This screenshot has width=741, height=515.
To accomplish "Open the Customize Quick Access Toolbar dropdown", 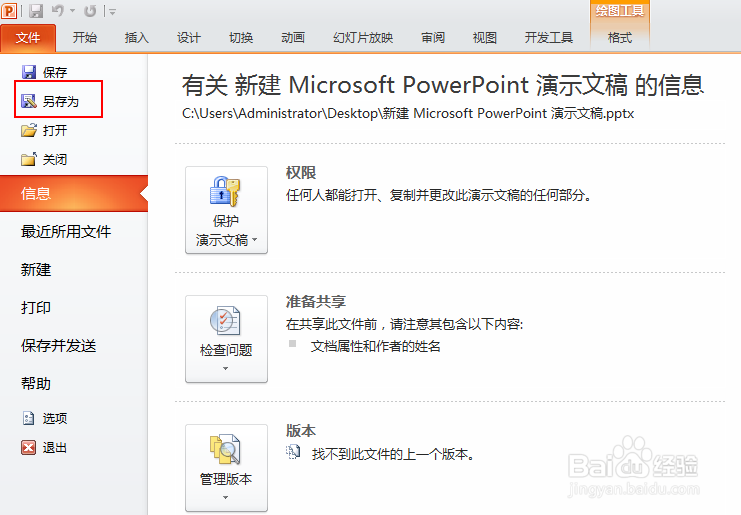I will (112, 11).
